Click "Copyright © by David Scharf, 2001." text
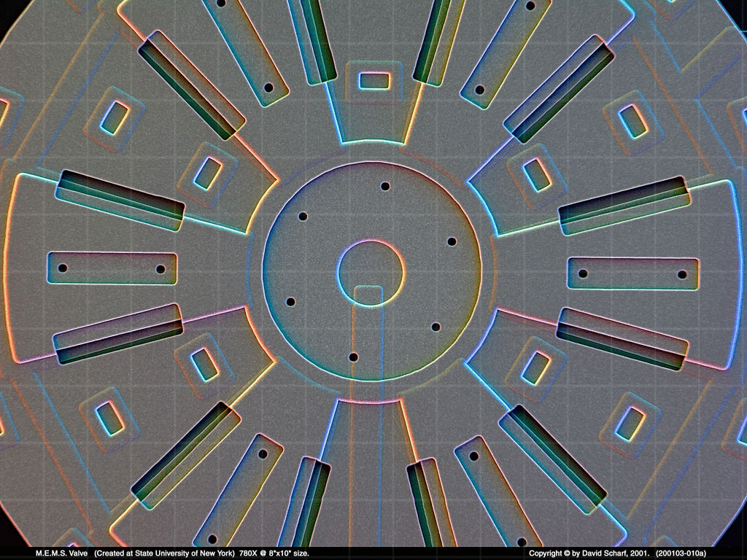This screenshot has width=747, height=560. [x=589, y=553]
